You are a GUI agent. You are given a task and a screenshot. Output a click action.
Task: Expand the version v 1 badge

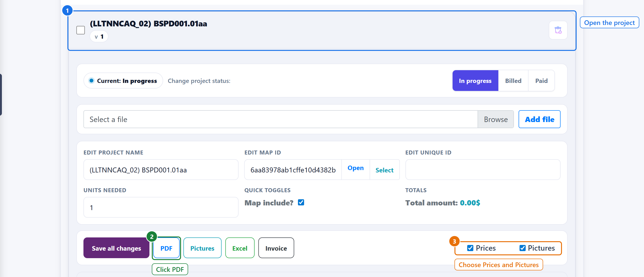[99, 37]
